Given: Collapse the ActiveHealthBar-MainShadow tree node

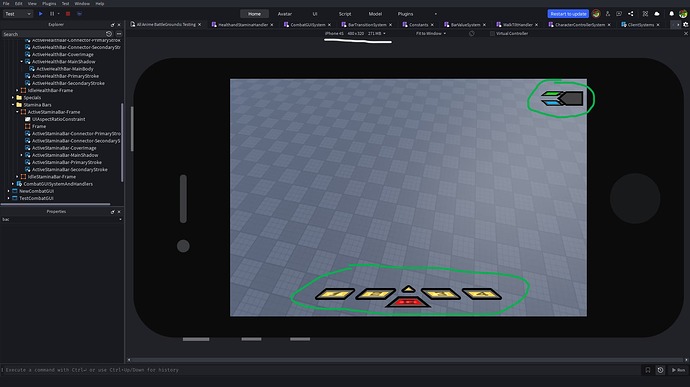Looking at the screenshot, I should 22,62.
